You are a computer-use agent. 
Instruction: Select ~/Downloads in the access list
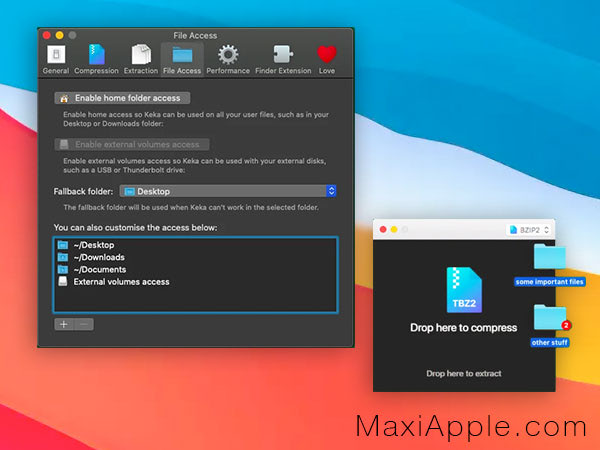coord(195,257)
